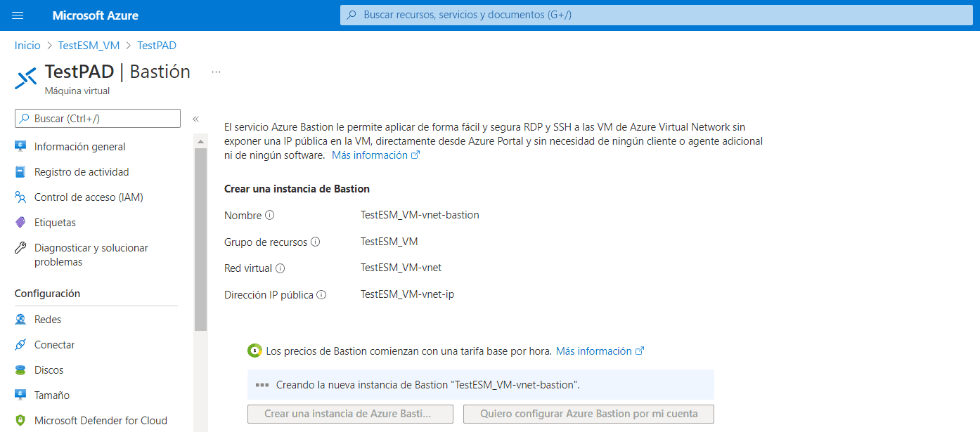Click the Microsoft Defender shield icon
Viewport: 980px width, 432px height.
pyautogui.click(x=20, y=421)
